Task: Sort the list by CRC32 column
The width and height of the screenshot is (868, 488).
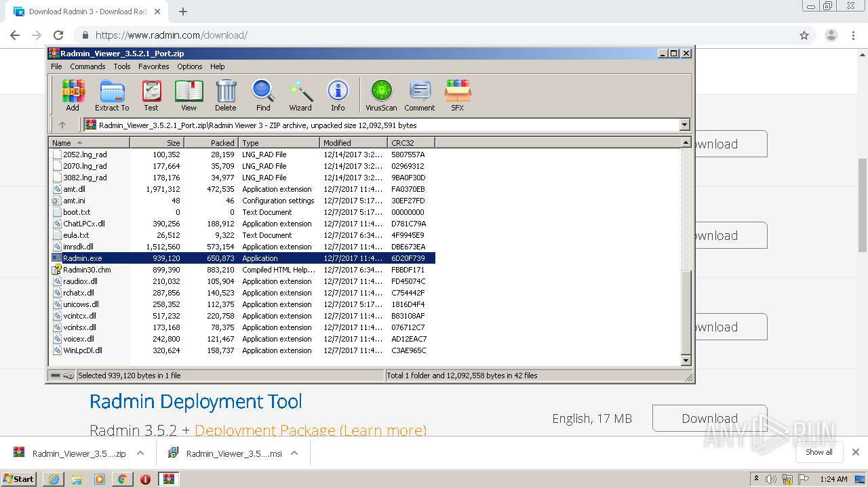Action: pos(411,143)
